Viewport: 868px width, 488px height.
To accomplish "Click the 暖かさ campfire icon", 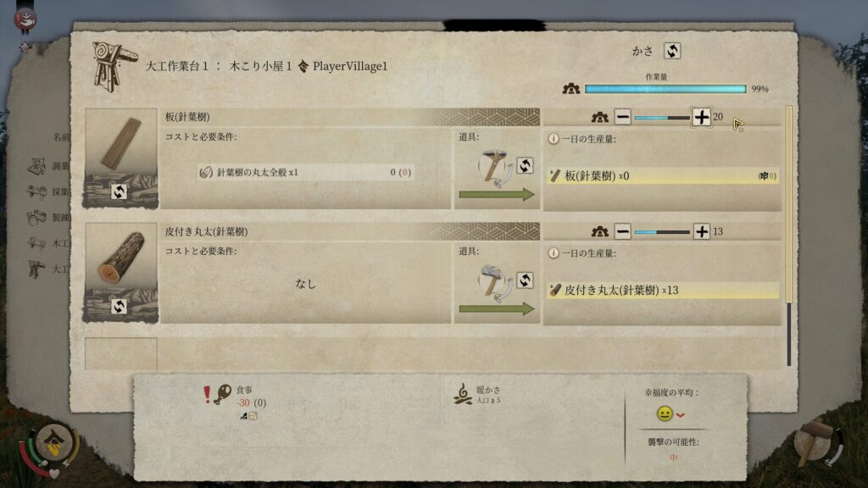I will click(x=463, y=395).
